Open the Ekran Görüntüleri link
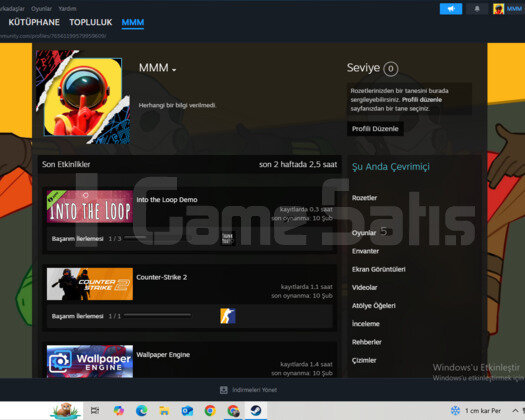 pyautogui.click(x=379, y=269)
